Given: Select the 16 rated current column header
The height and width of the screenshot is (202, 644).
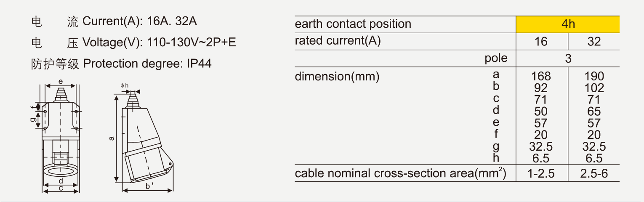Looking at the screenshot, I should pos(541,42).
